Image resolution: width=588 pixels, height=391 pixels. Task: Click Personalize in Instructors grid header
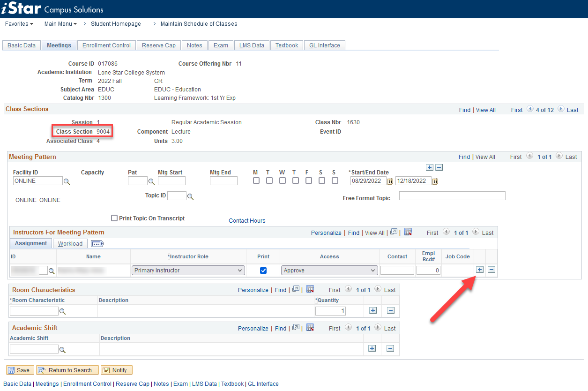(326, 233)
